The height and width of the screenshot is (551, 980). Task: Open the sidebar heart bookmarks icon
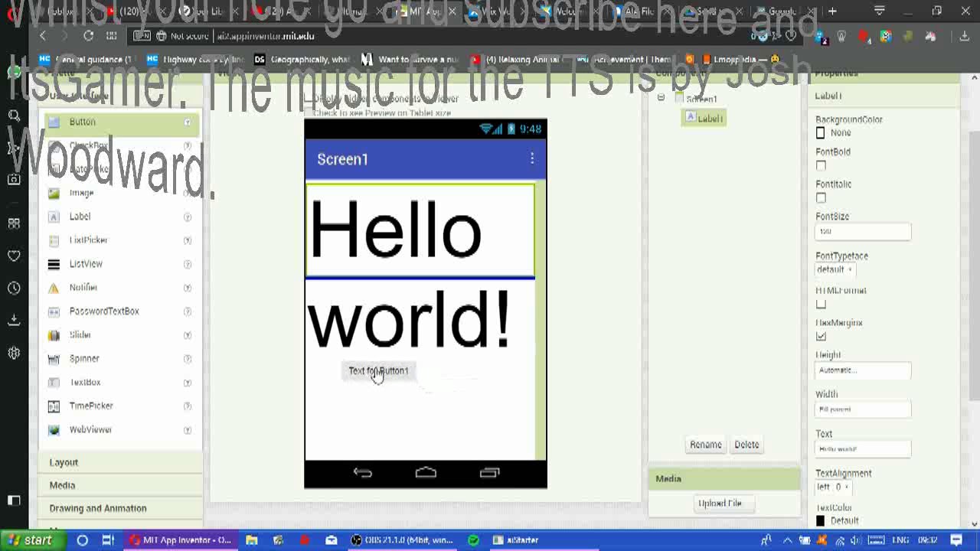click(14, 256)
